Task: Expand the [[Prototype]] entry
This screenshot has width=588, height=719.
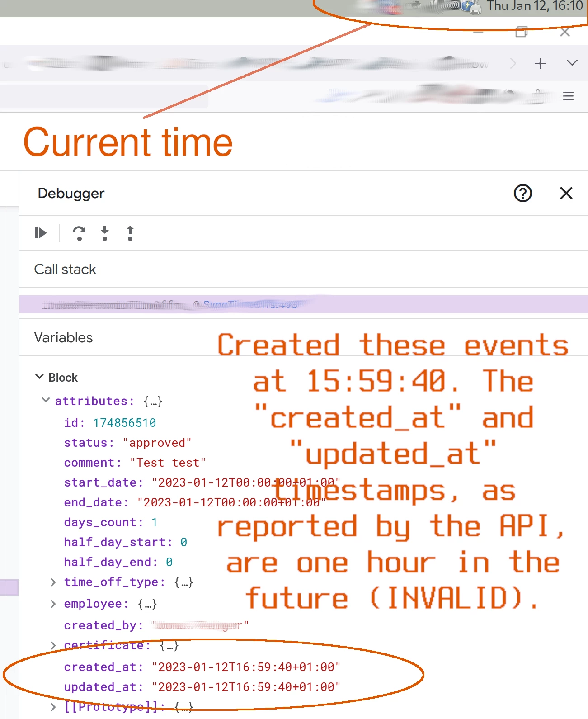Action: (53, 707)
